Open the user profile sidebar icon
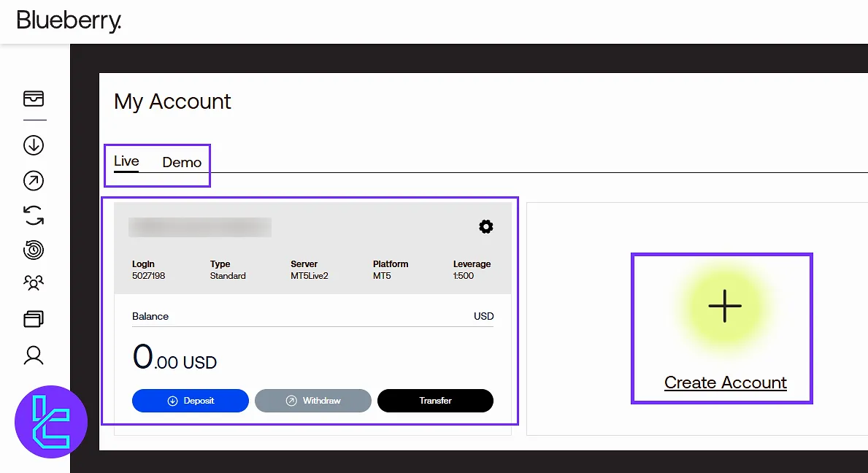This screenshot has width=868, height=473. pos(34,355)
